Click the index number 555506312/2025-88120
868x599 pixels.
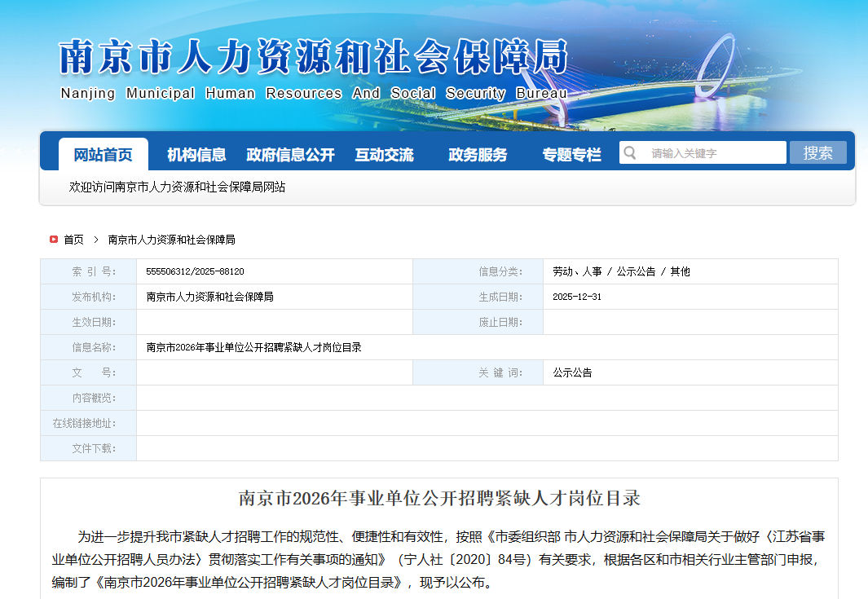point(195,271)
